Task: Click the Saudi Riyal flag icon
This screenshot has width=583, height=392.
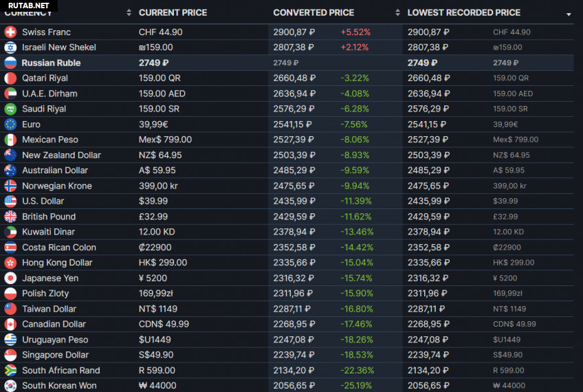Action: click(10, 109)
